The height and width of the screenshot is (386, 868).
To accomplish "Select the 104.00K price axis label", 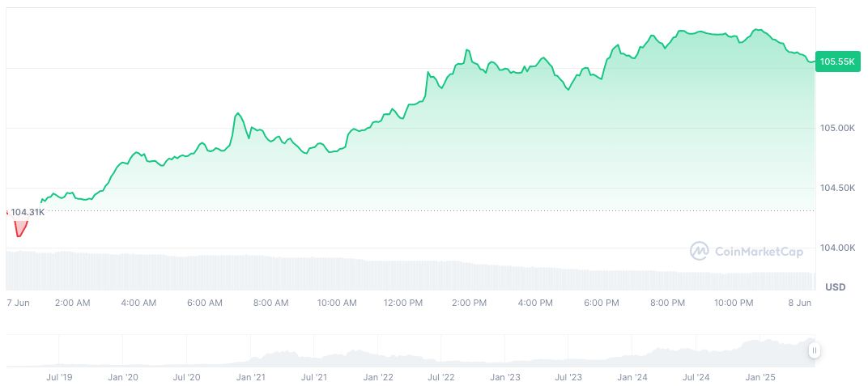I will [x=837, y=248].
